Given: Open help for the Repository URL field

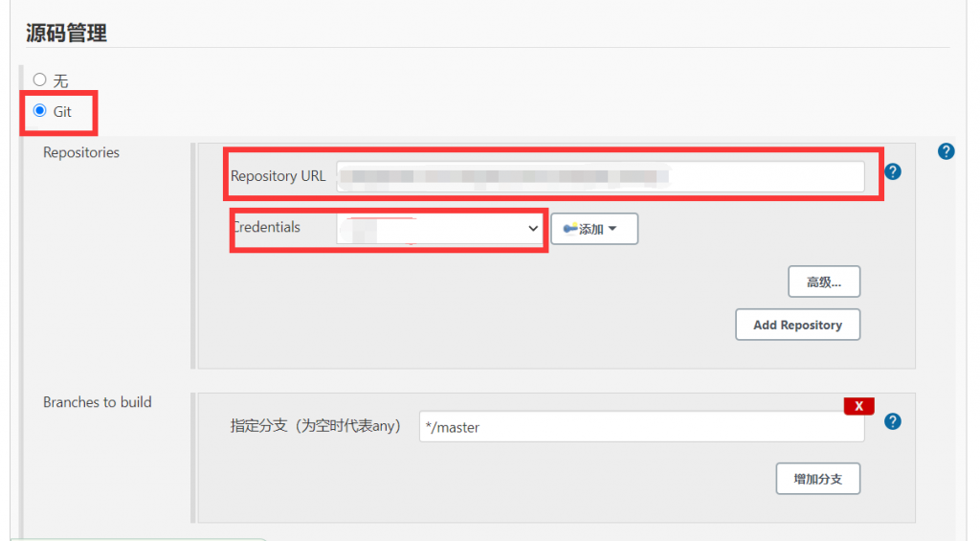Looking at the screenshot, I should [892, 171].
